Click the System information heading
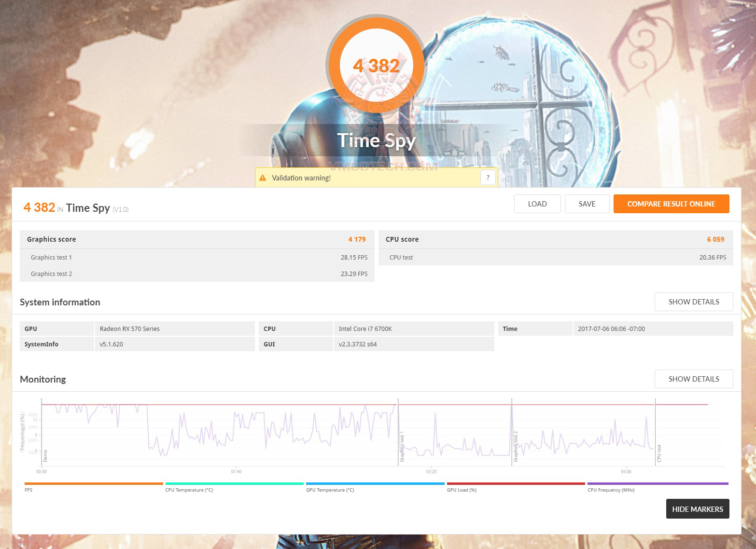The width and height of the screenshot is (756, 549). click(x=60, y=302)
